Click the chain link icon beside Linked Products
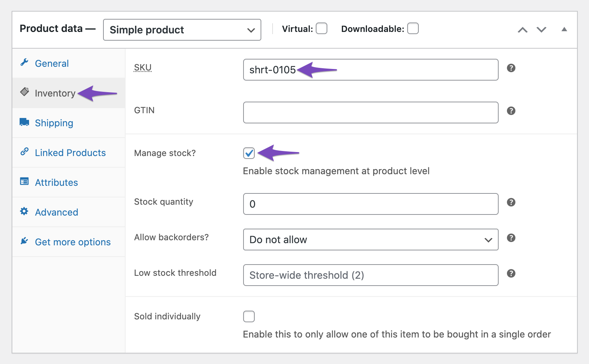This screenshot has width=589, height=364. pos(24,152)
